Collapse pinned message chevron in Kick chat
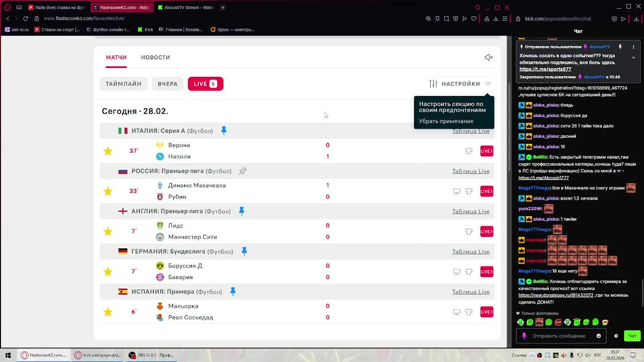 coord(633,57)
